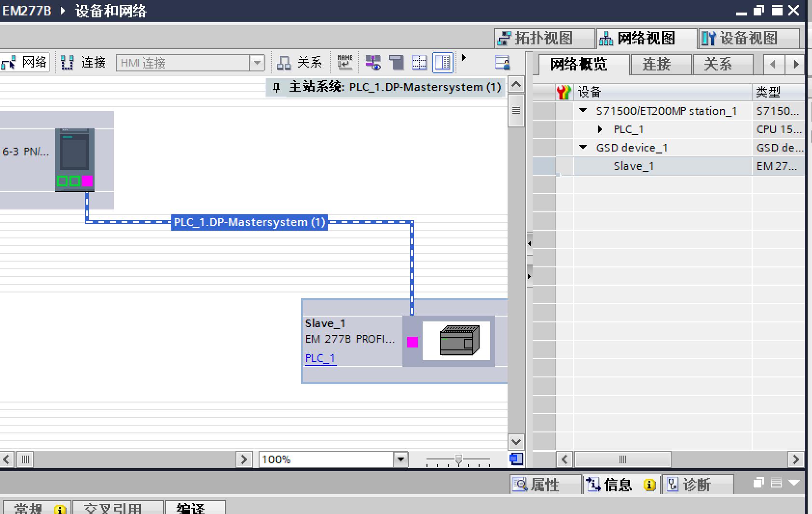
Task: Open the 100% zoom level dropdown
Action: [401, 459]
